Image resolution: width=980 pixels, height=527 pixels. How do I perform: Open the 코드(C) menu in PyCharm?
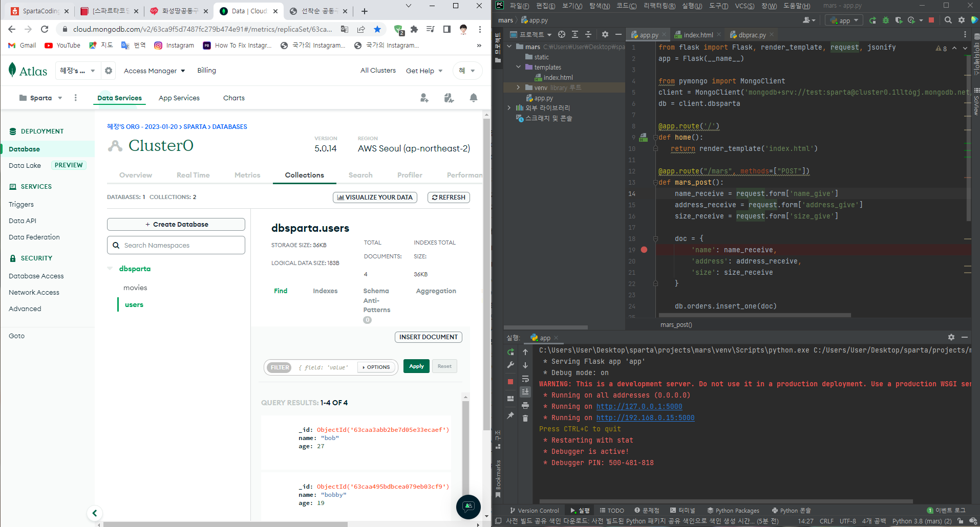click(x=626, y=6)
